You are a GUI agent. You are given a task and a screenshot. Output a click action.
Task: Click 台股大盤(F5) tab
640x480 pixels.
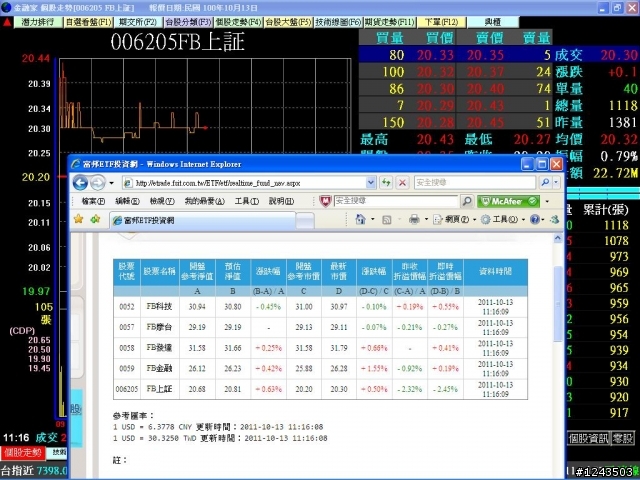pos(288,22)
